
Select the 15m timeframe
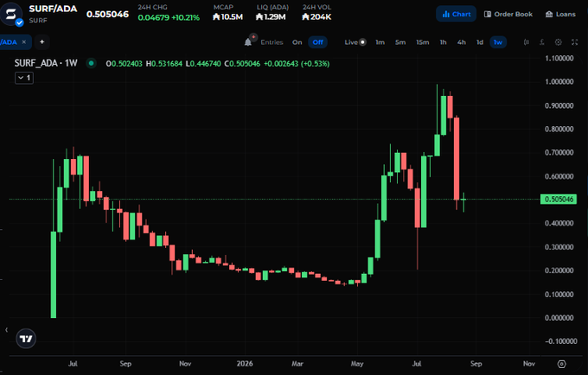pyautogui.click(x=422, y=42)
